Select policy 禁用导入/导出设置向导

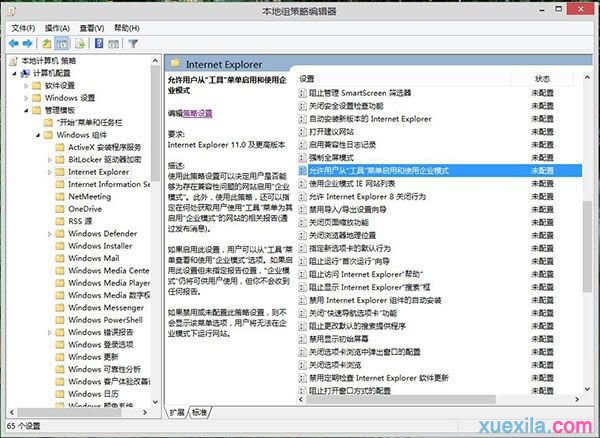click(347, 210)
